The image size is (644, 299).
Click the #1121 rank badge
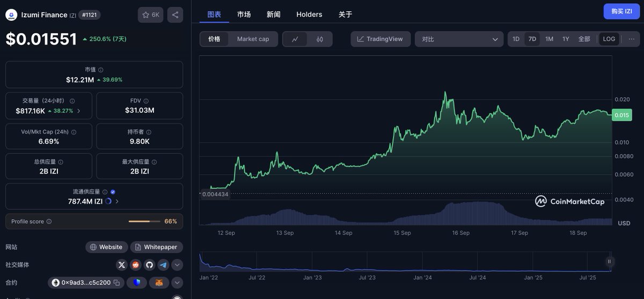pyautogui.click(x=90, y=15)
